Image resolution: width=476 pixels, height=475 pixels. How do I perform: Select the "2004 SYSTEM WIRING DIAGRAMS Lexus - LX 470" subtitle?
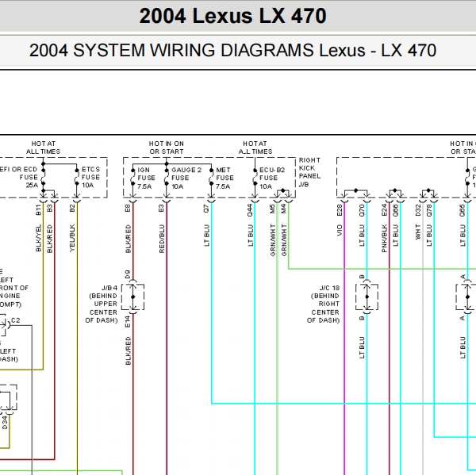pyautogui.click(x=232, y=51)
